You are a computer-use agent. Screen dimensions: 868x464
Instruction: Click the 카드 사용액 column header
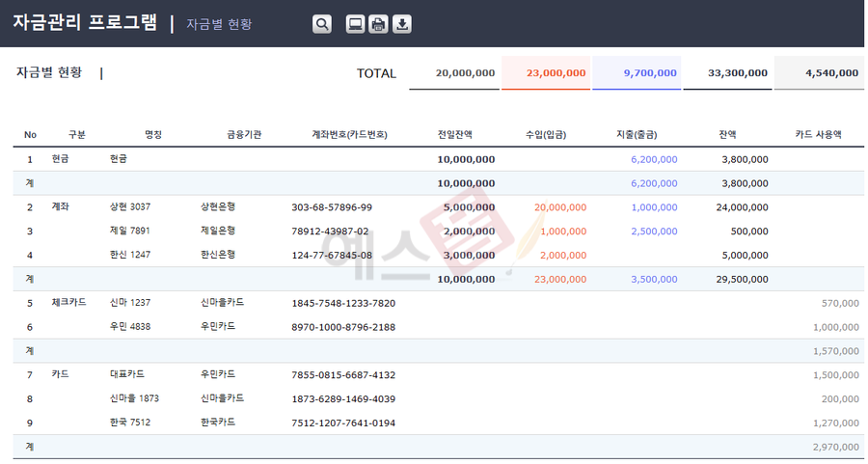tap(818, 134)
